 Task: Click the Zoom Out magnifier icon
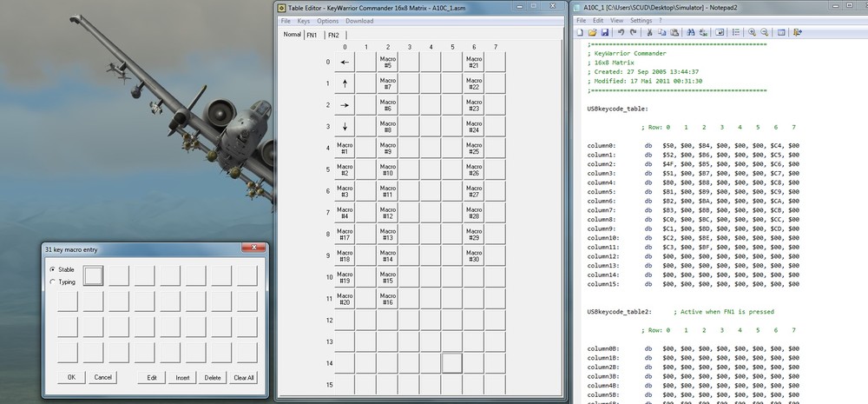[x=764, y=32]
